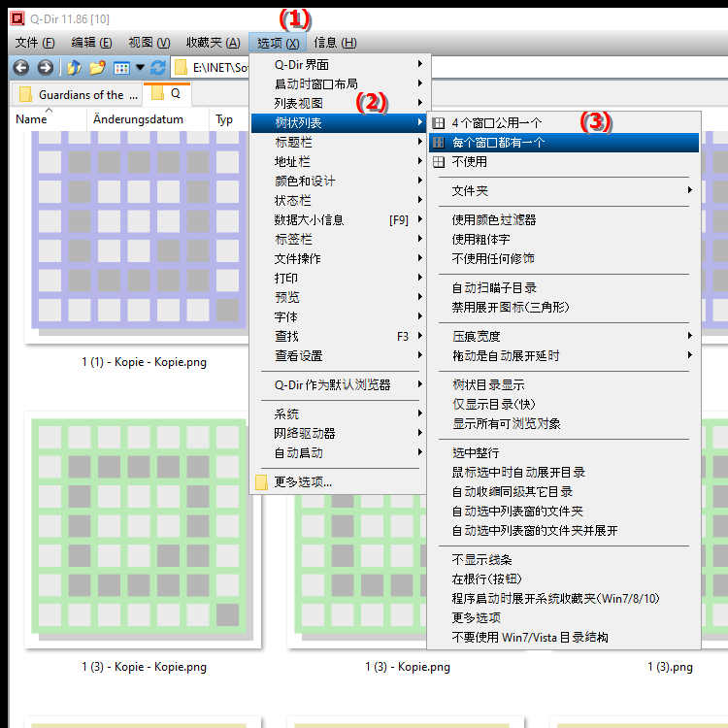Click the new folder icon in toolbar
The image size is (728, 728).
point(97,67)
